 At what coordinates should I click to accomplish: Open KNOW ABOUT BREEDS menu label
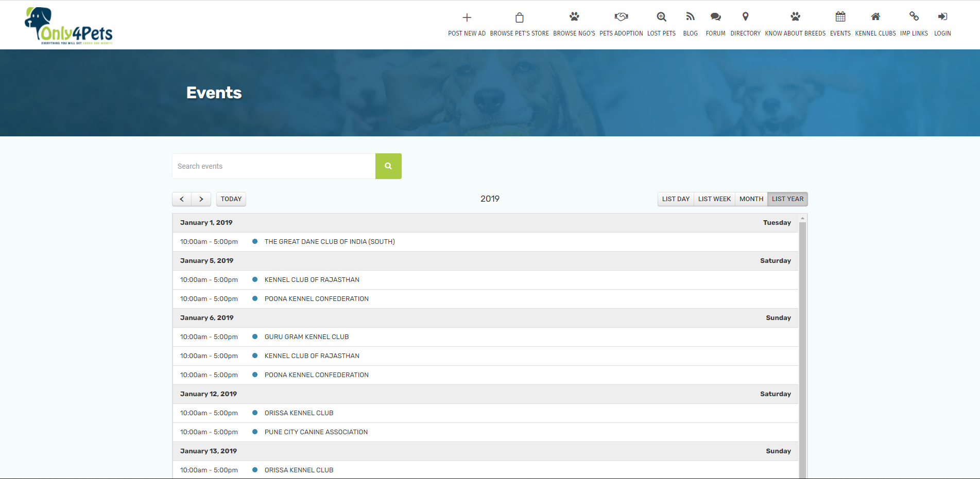[x=795, y=33]
